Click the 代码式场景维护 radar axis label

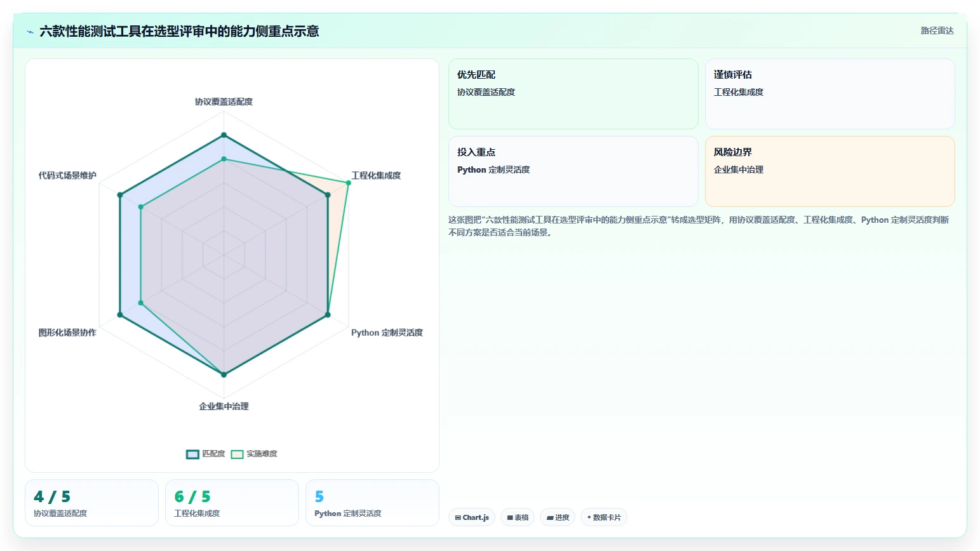(67, 175)
